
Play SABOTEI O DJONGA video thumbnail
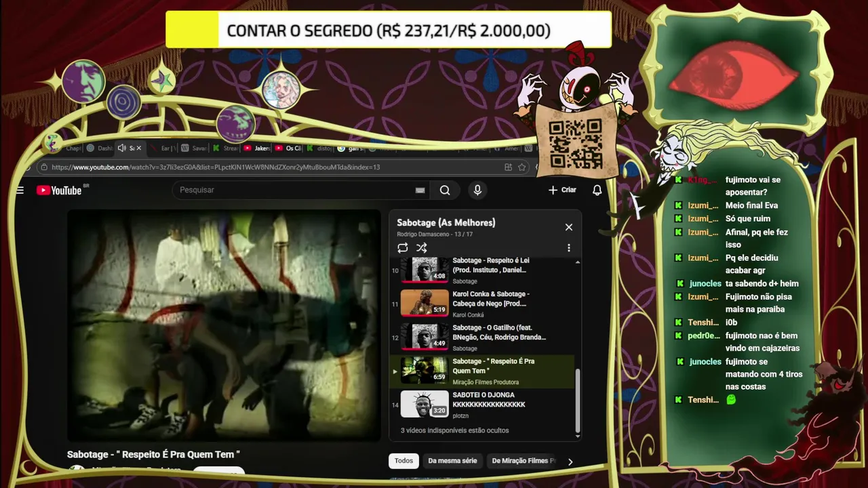[x=425, y=404]
